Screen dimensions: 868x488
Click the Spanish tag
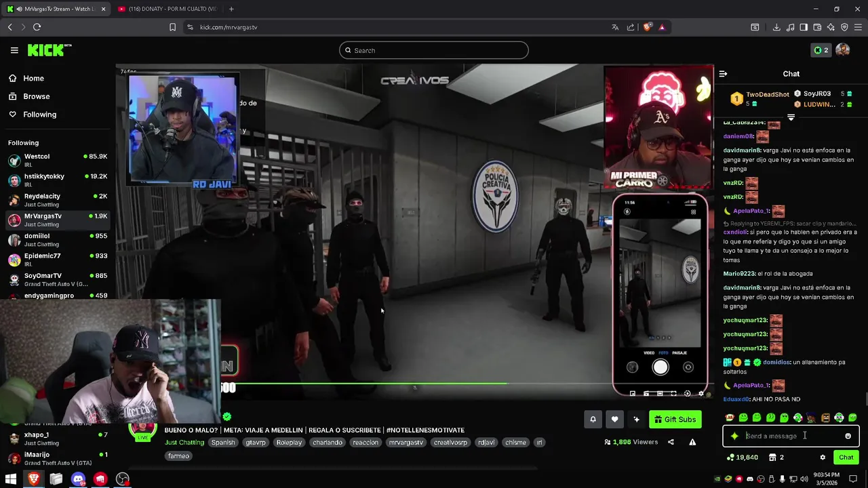(x=223, y=443)
